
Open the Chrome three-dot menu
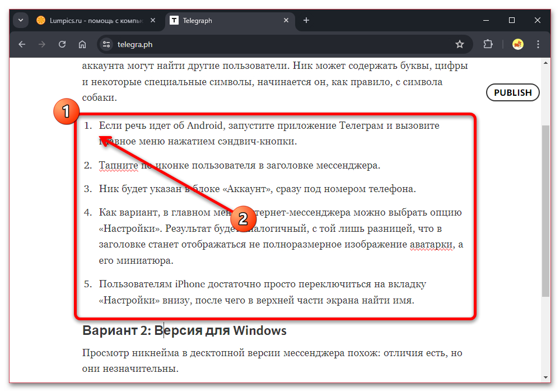(538, 44)
